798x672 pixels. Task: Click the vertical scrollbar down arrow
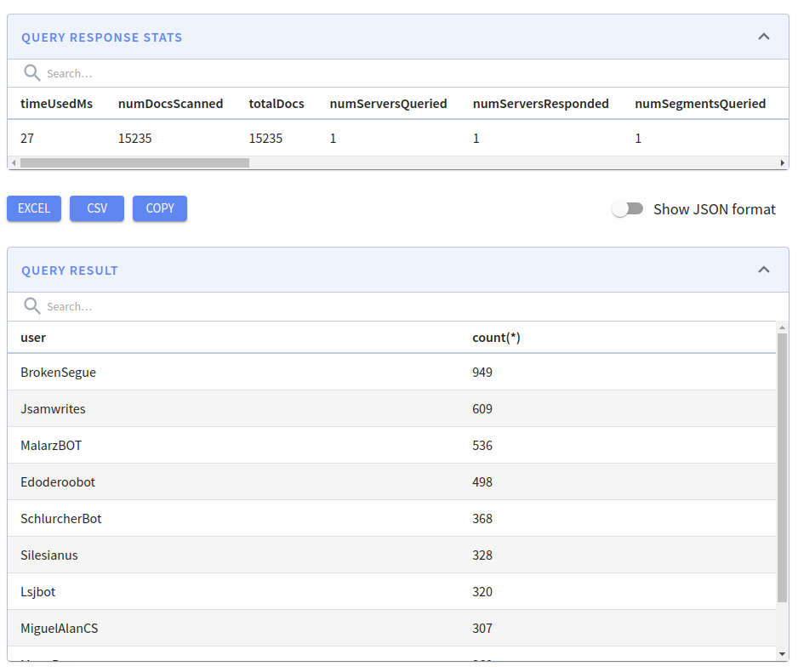pos(783,654)
